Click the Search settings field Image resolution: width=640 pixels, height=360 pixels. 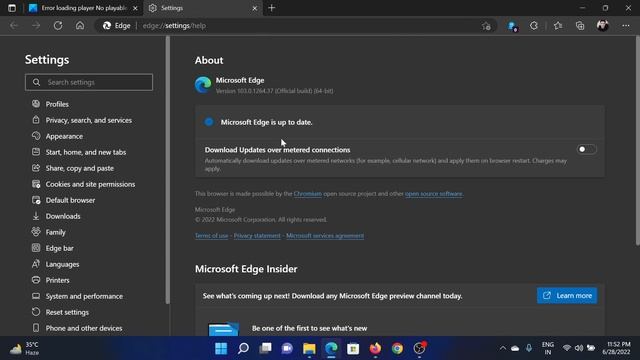pyautogui.click(x=89, y=82)
